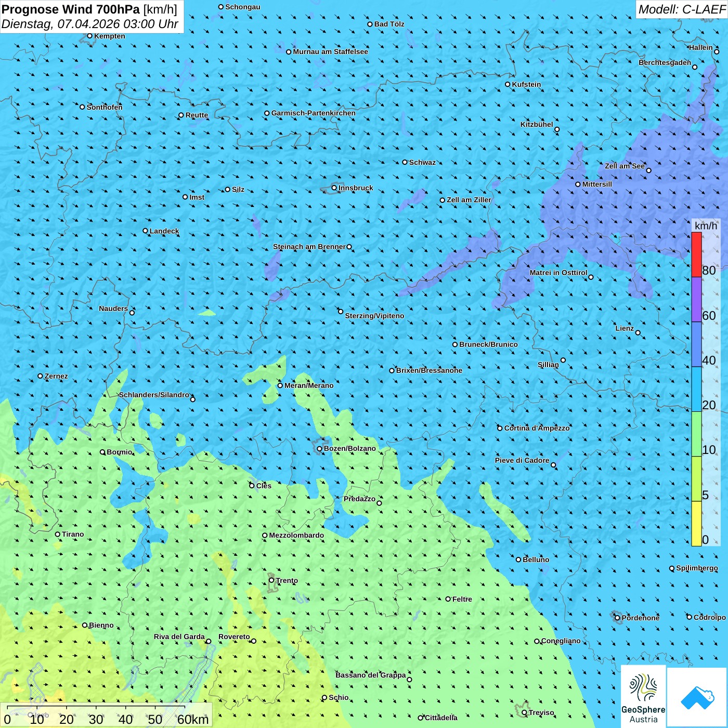Screen dimensions: 728x728
Task: Click the red 80+ km/h legend swatch
Action: [x=696, y=255]
